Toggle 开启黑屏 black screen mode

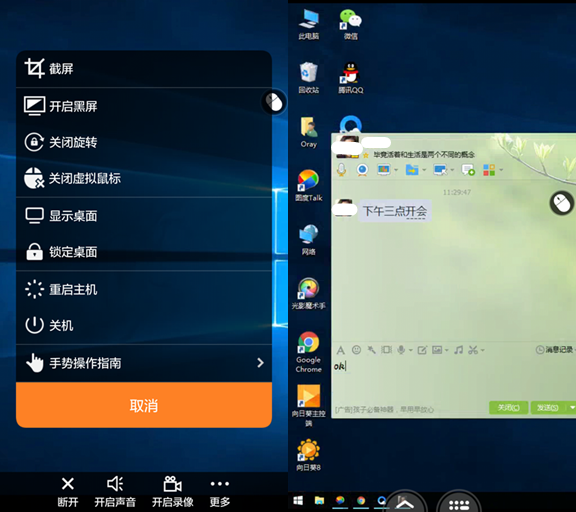pos(144,106)
